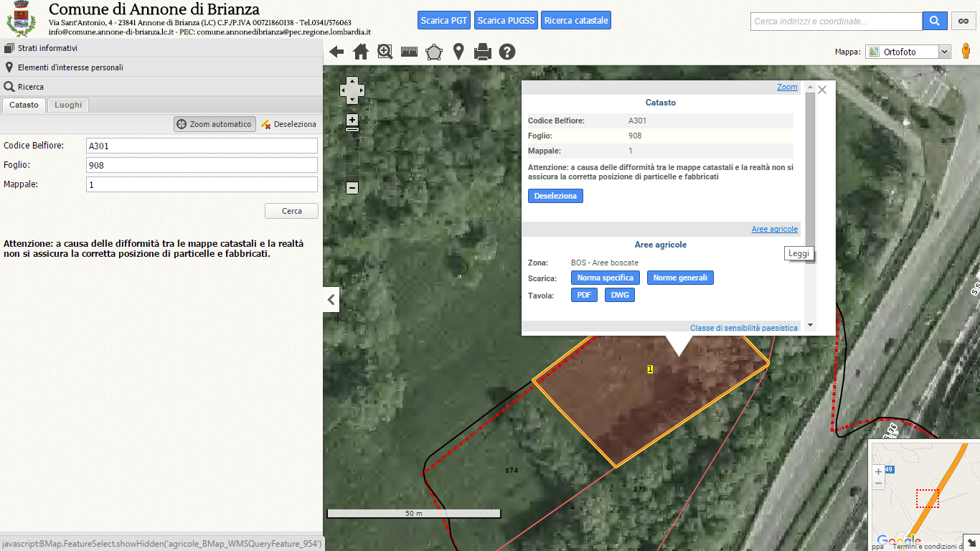Follow the Aree agricole link

click(x=775, y=229)
